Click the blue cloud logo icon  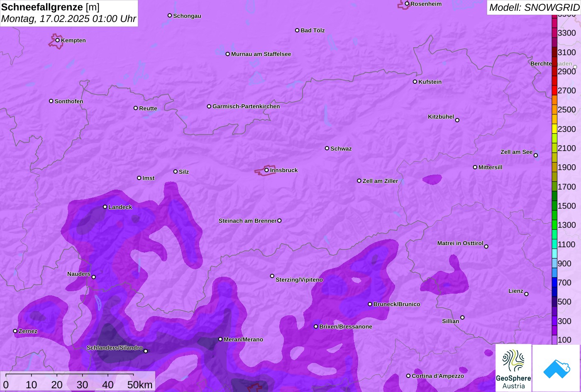[x=557, y=368]
